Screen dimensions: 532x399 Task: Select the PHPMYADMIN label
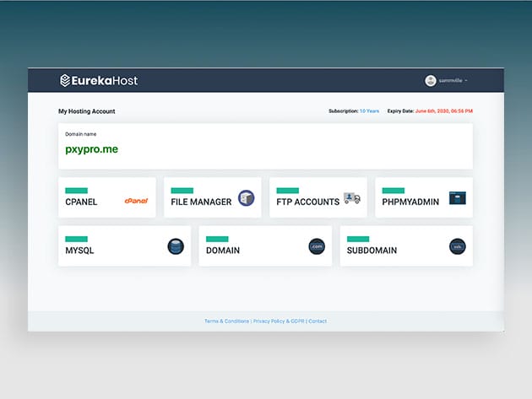[410, 202]
